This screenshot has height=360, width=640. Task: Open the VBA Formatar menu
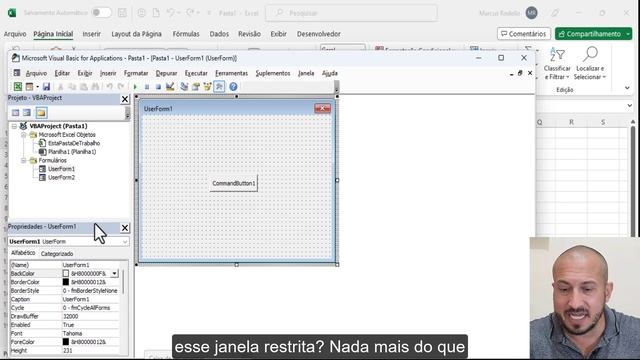point(136,73)
